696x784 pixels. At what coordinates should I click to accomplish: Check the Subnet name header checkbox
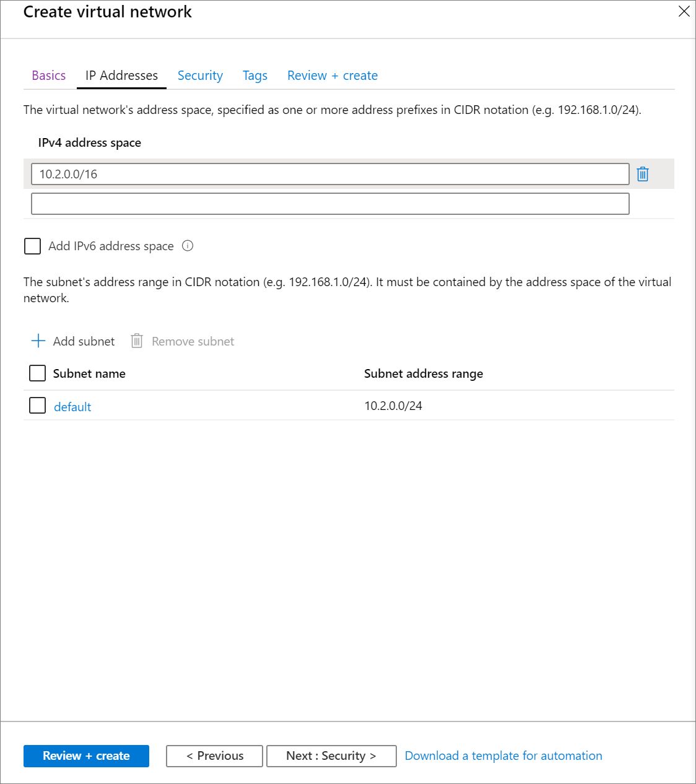point(37,373)
